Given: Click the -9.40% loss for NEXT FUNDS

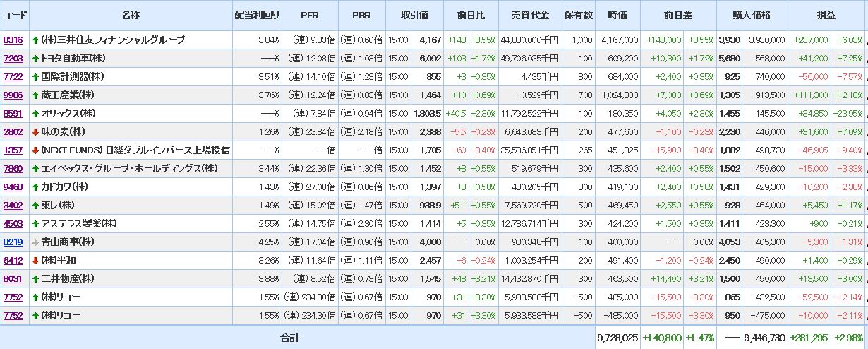Looking at the screenshot, I should pyautogui.click(x=850, y=150).
